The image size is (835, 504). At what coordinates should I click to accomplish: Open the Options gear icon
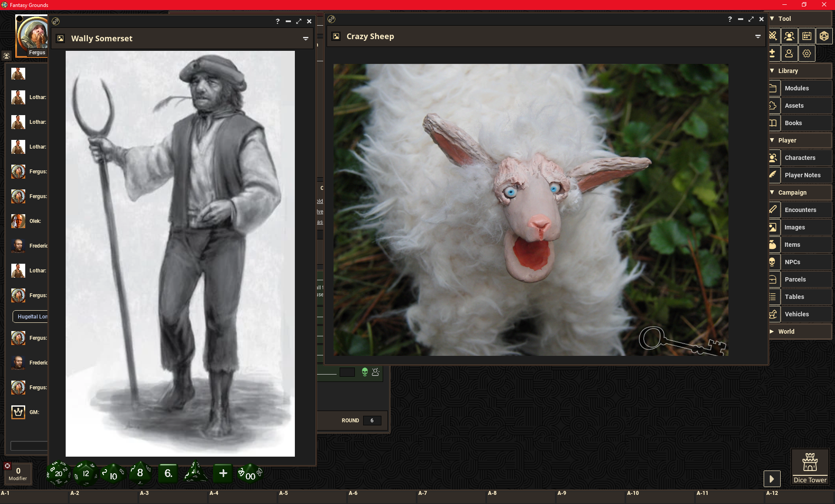807,53
